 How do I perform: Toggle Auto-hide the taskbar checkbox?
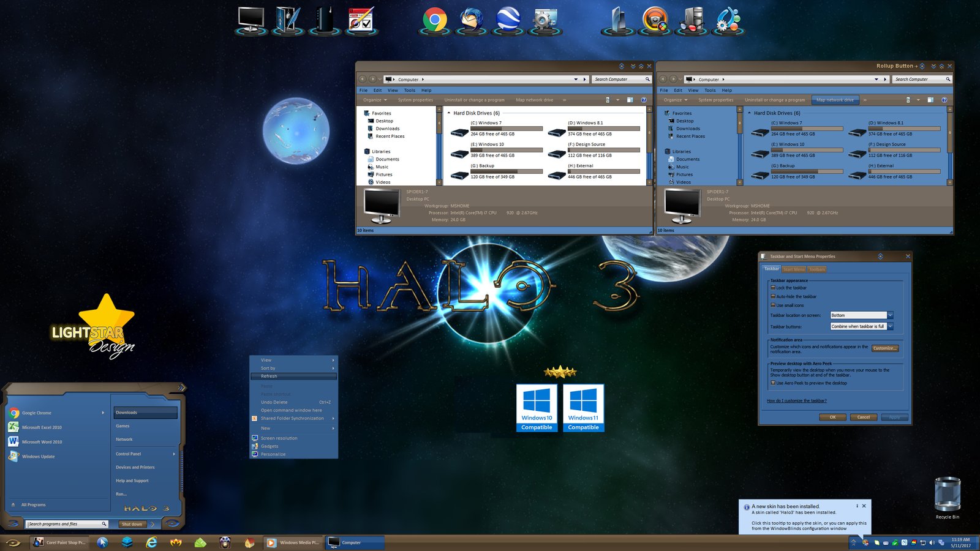click(773, 296)
